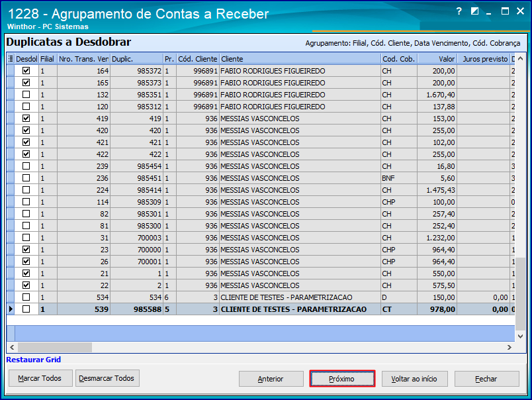Click the Próximo button
The image size is (532, 400).
(x=342, y=379)
